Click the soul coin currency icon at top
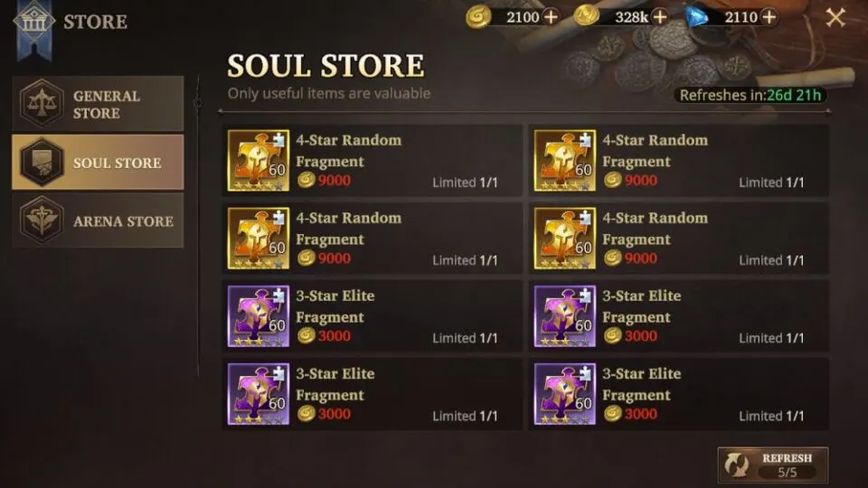The width and height of the screenshot is (868, 488). click(x=477, y=17)
